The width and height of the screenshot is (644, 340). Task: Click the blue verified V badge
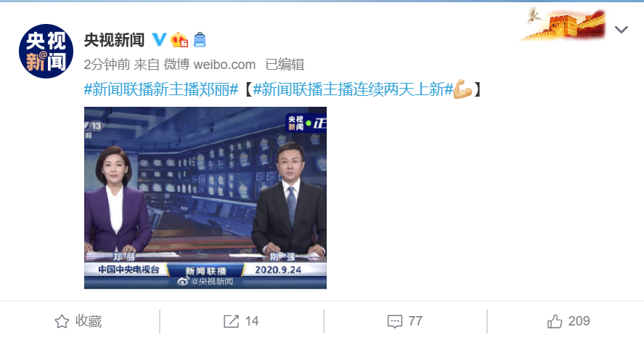(159, 39)
